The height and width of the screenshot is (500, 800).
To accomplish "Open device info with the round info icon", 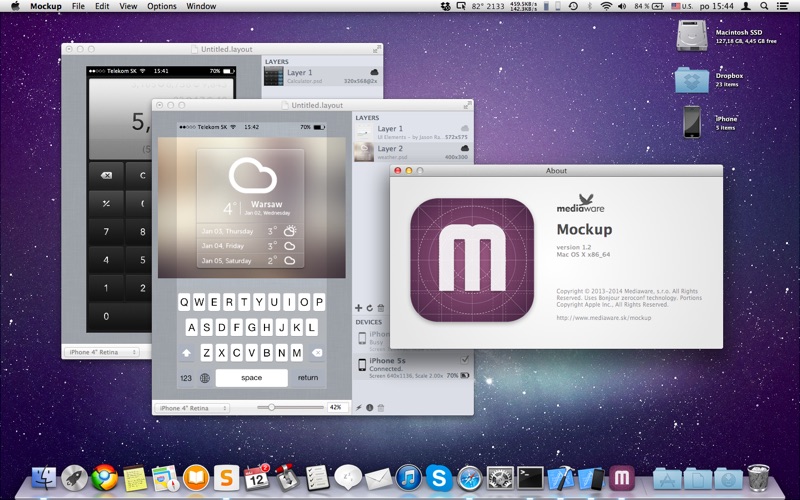I will (369, 408).
